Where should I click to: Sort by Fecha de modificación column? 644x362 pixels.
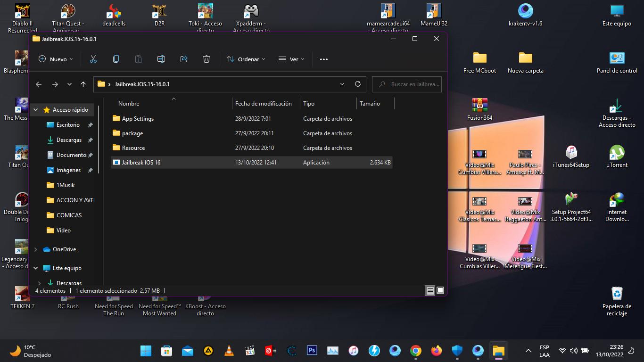pos(263,104)
